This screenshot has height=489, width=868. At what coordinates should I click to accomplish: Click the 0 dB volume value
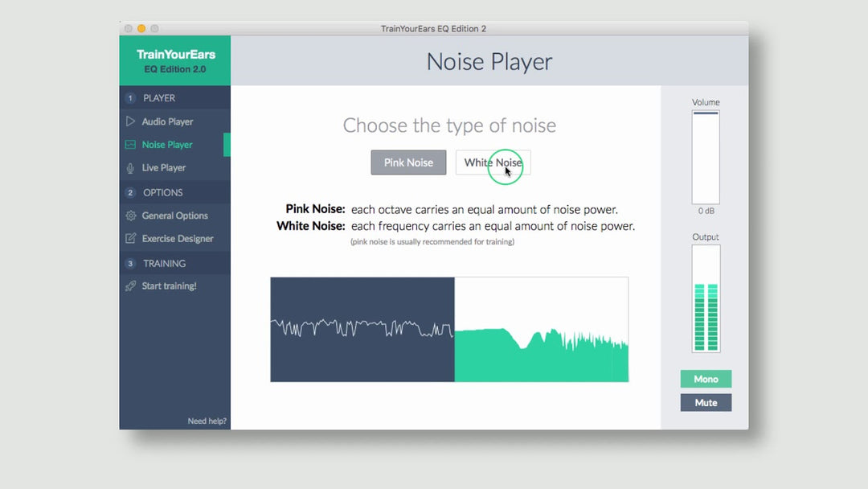click(x=706, y=211)
